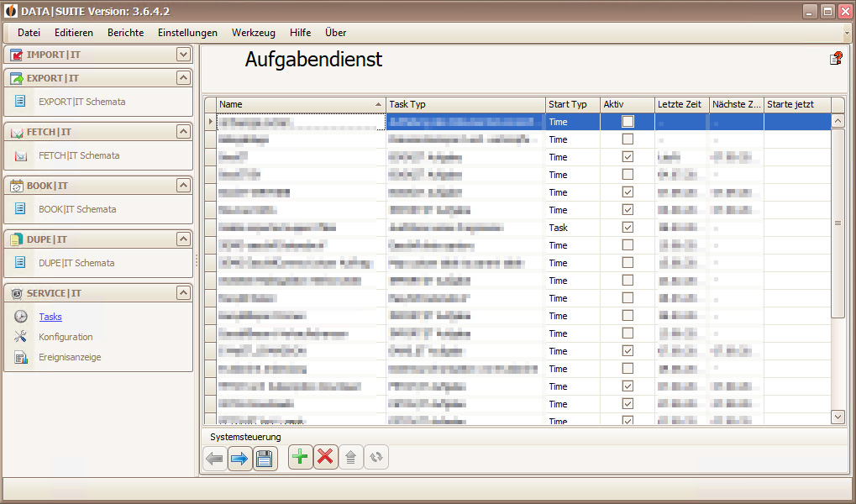Collapse the EXPORT|IT panel

tap(183, 77)
